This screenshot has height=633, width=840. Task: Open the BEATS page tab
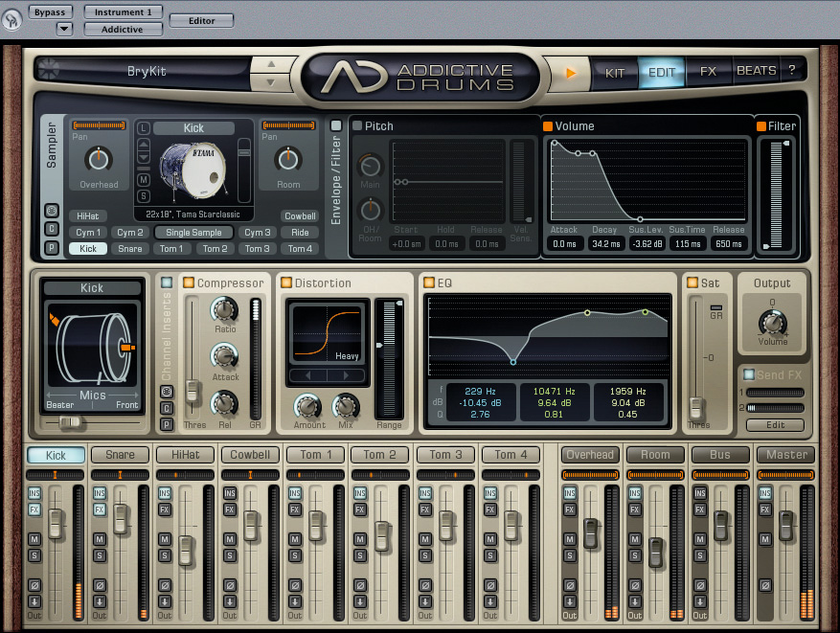coord(756,70)
